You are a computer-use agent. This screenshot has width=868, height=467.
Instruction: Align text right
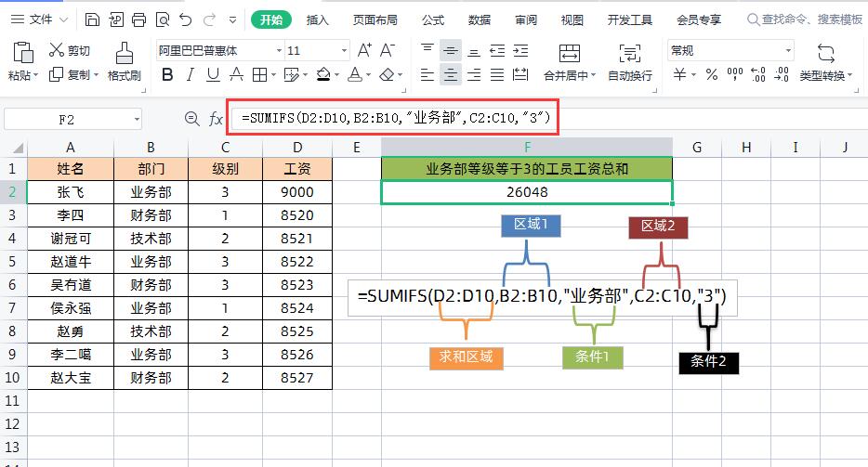click(x=474, y=74)
